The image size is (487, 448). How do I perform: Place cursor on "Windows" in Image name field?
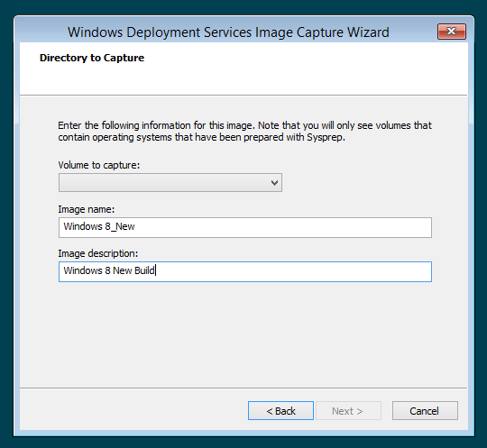point(83,226)
